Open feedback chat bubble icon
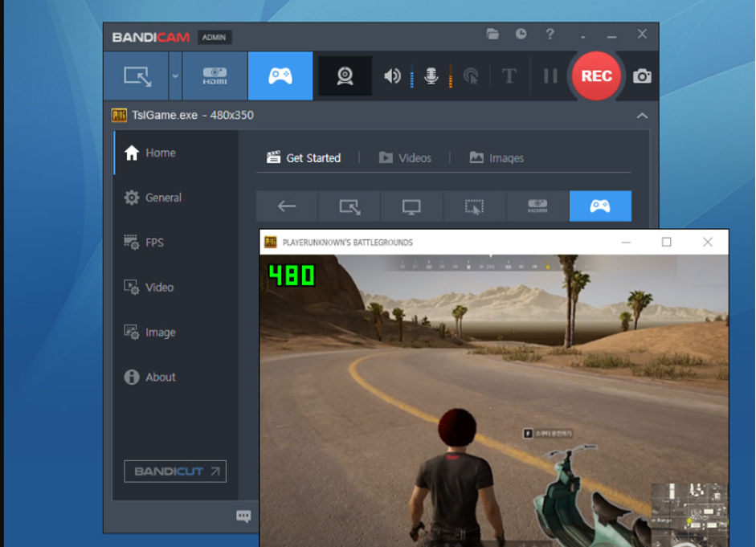This screenshot has height=547, width=756. (x=243, y=516)
